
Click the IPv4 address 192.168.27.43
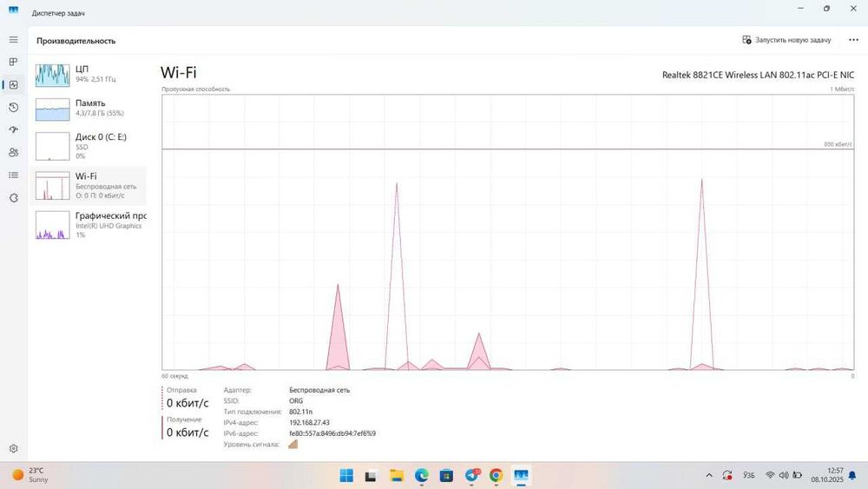pyautogui.click(x=309, y=422)
